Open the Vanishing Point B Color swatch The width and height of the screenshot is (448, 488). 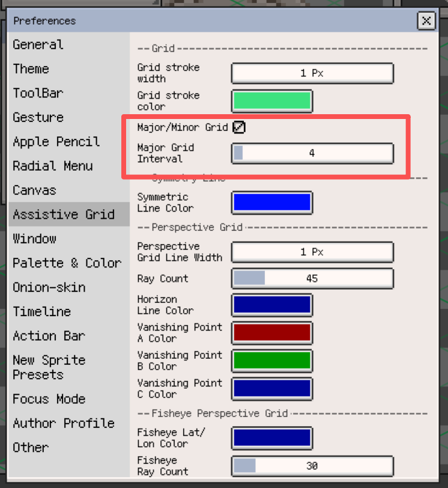point(272,361)
